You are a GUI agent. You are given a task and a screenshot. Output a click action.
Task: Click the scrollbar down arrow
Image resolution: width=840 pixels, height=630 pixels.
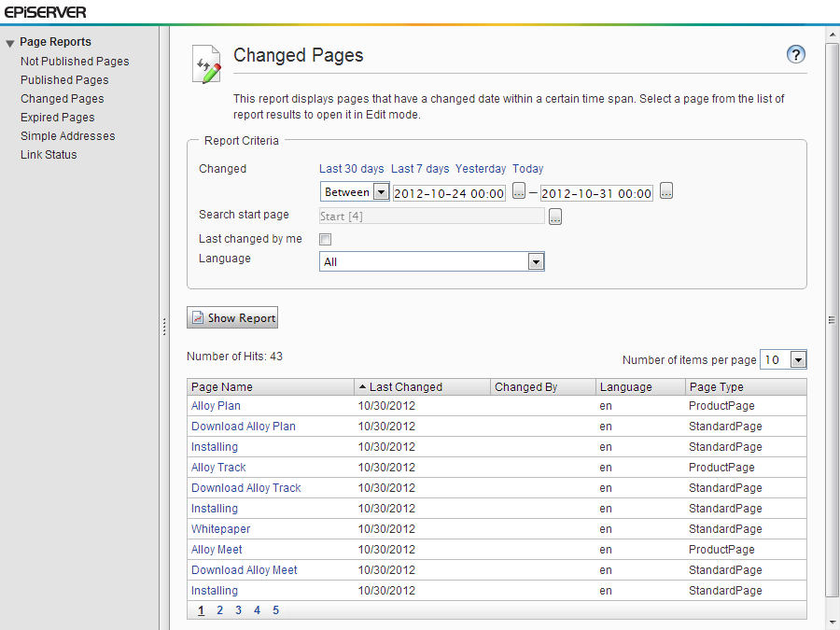click(832, 623)
